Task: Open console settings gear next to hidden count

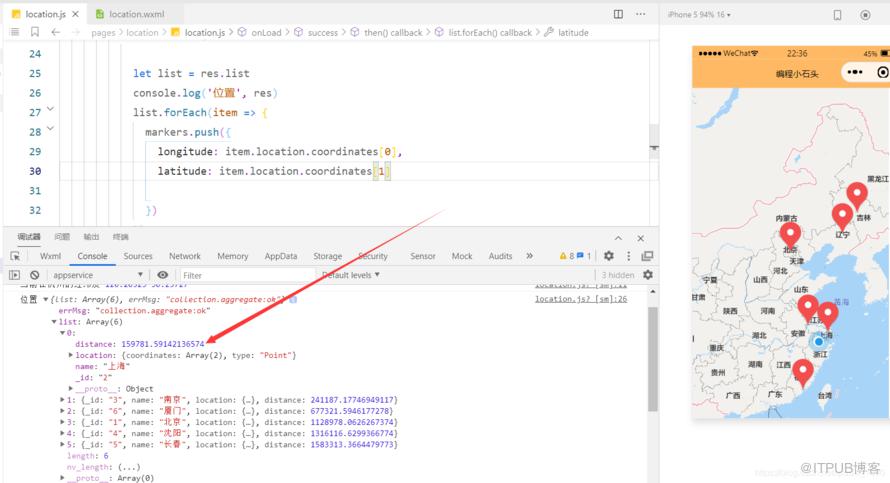Action: 648,275
